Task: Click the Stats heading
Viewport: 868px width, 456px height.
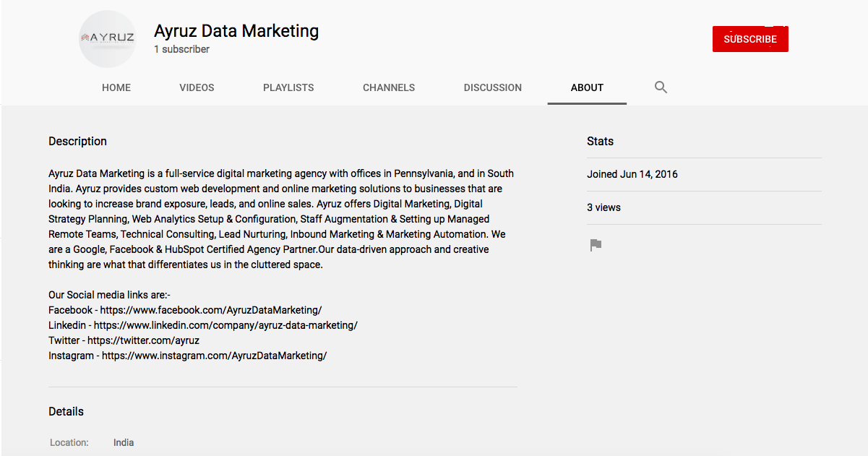Action: (x=600, y=142)
